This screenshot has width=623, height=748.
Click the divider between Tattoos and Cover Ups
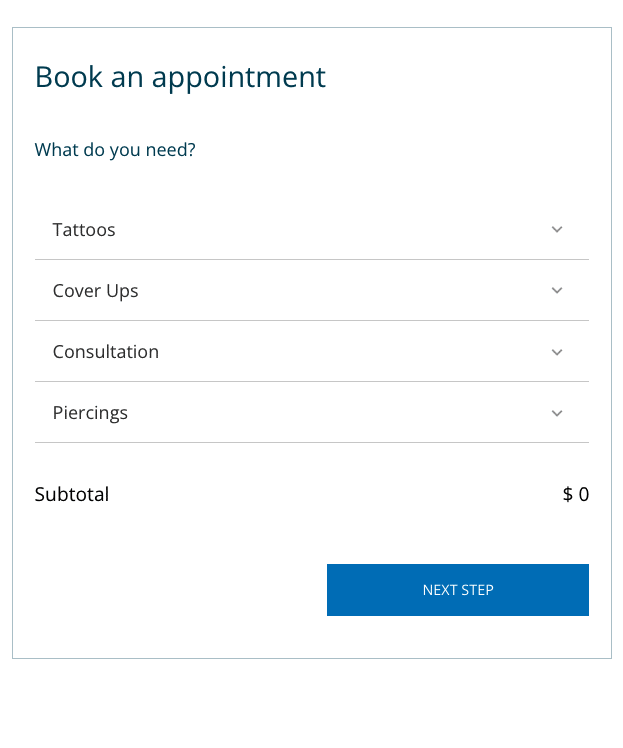312,260
